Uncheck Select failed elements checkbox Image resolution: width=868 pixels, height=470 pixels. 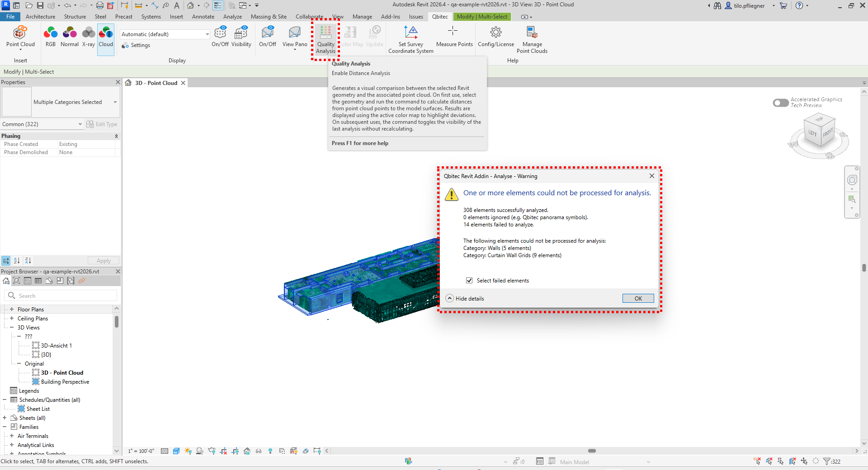tap(469, 281)
